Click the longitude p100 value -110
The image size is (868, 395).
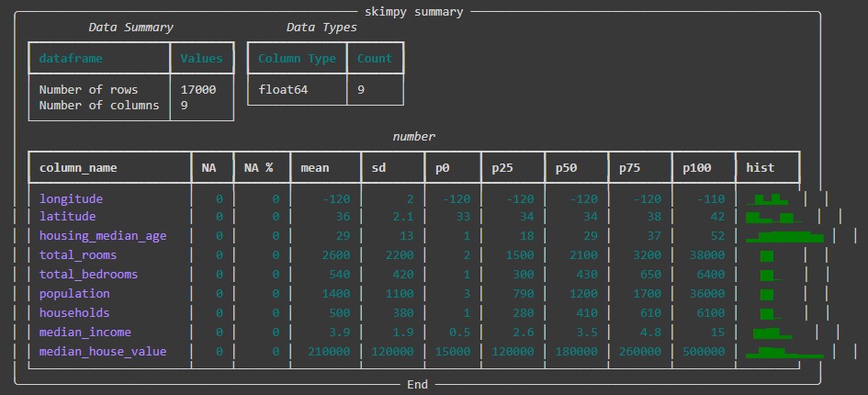tap(711, 199)
